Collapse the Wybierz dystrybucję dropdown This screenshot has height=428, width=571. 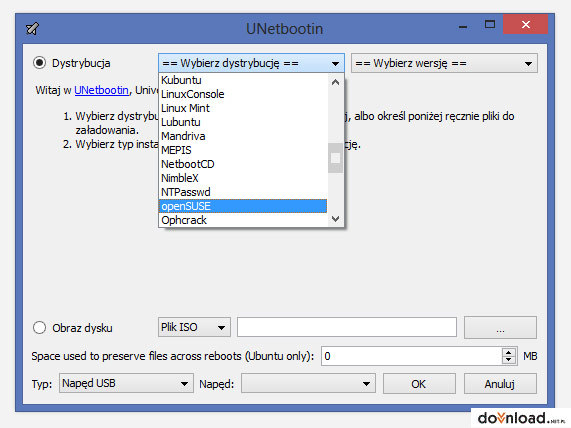coord(251,63)
